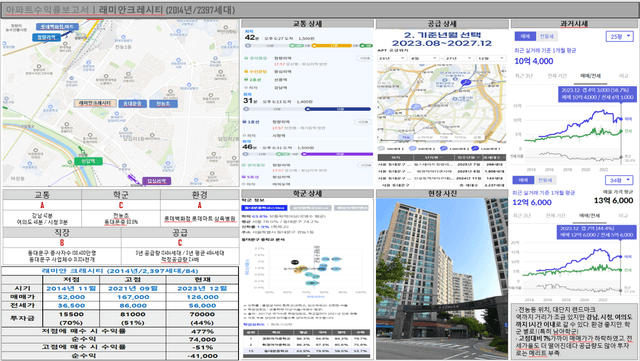Click the 래미안크레시티 label on map
Screen dimensions: 640x361
tap(95, 103)
